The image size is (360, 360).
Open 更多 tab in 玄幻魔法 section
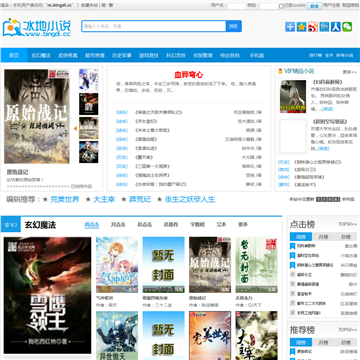(x=243, y=225)
